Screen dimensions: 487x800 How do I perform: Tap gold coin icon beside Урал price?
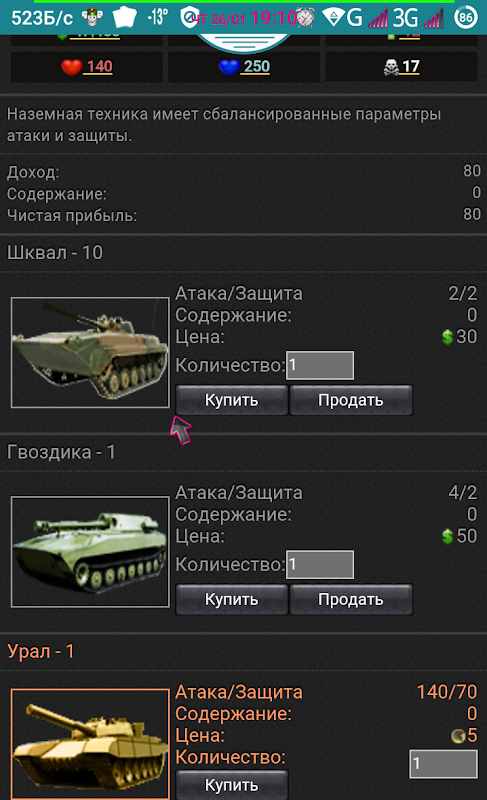(x=458, y=736)
